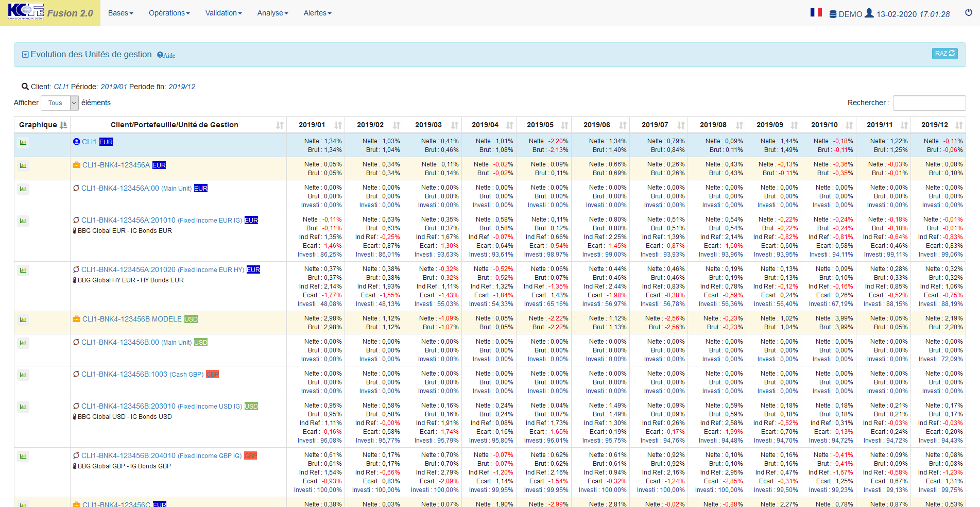Open chart icon for CLI1-BNK4-123456B MODELE row
Screen dimensions: 980x507
click(x=23, y=320)
